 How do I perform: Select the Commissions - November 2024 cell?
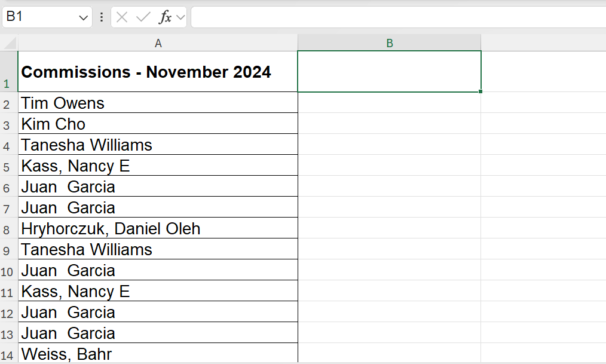pyautogui.click(x=158, y=72)
